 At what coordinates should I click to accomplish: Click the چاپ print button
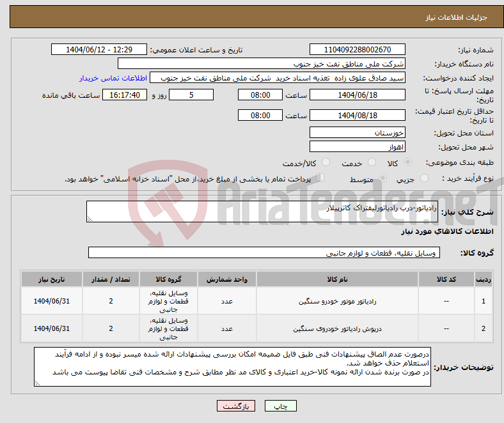pos(281,406)
